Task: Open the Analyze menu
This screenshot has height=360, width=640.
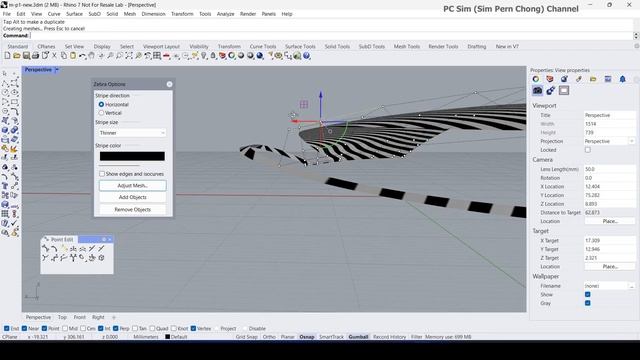Action: tap(225, 14)
